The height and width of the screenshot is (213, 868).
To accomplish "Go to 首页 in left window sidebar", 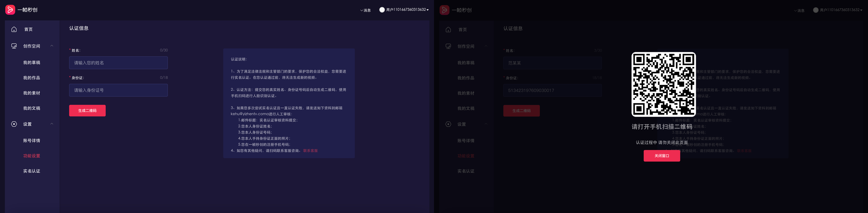I will [x=28, y=29].
